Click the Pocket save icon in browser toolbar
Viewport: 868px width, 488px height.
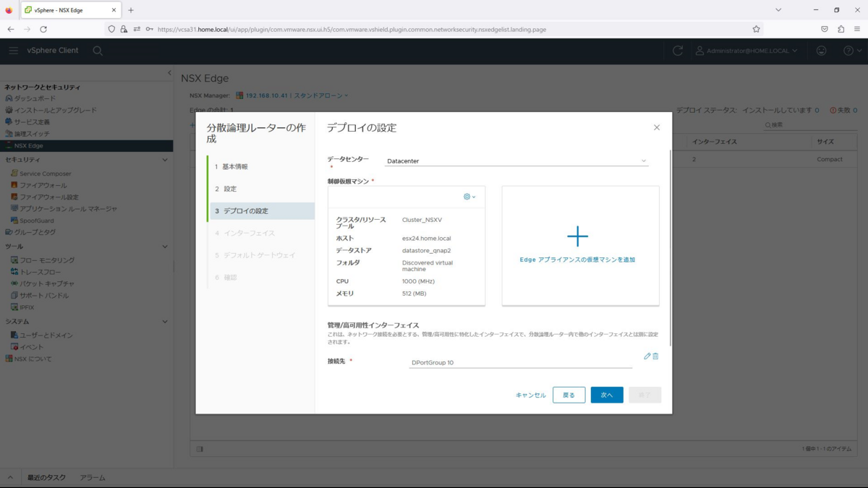tap(824, 29)
